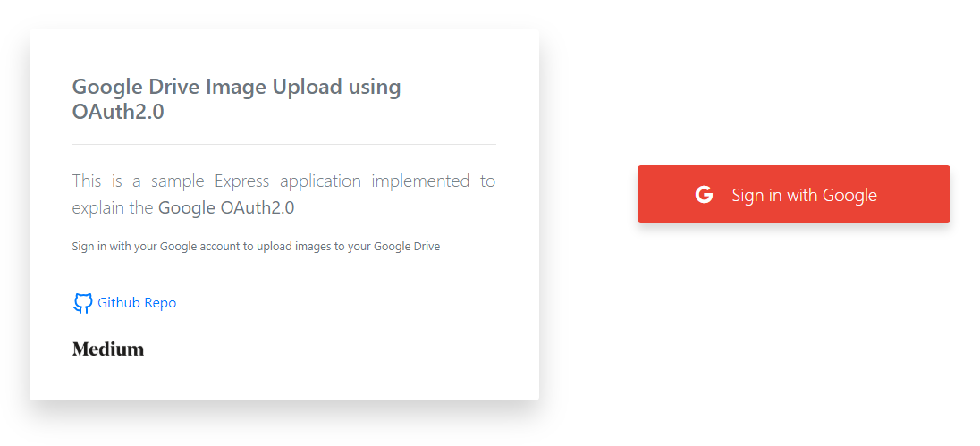Click the Google G logo icon
The height and width of the screenshot is (446, 980).
pos(704,195)
